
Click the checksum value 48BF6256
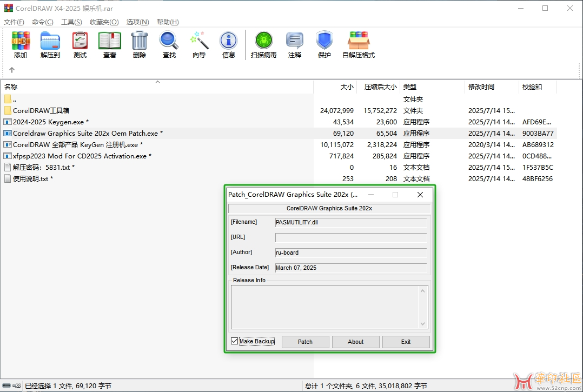537,179
